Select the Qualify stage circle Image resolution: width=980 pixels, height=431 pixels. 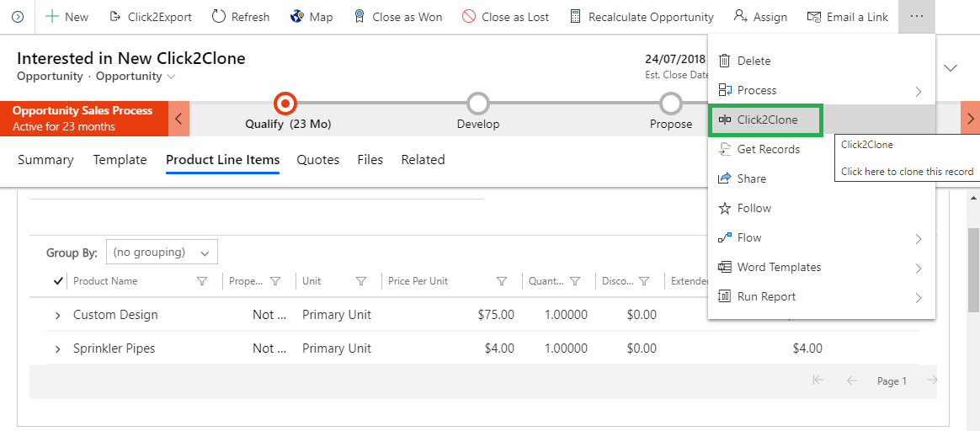285,104
